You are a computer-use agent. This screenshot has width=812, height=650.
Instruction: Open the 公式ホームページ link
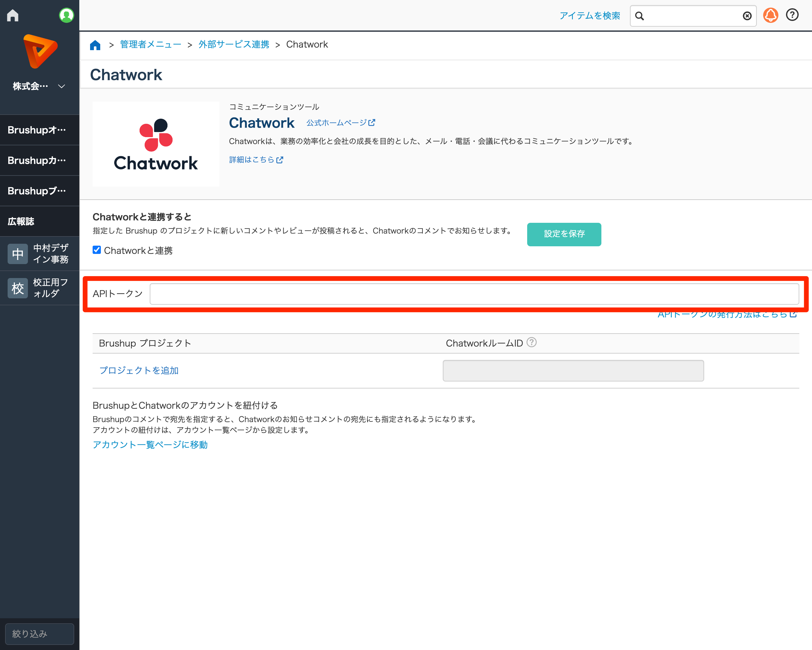[340, 123]
